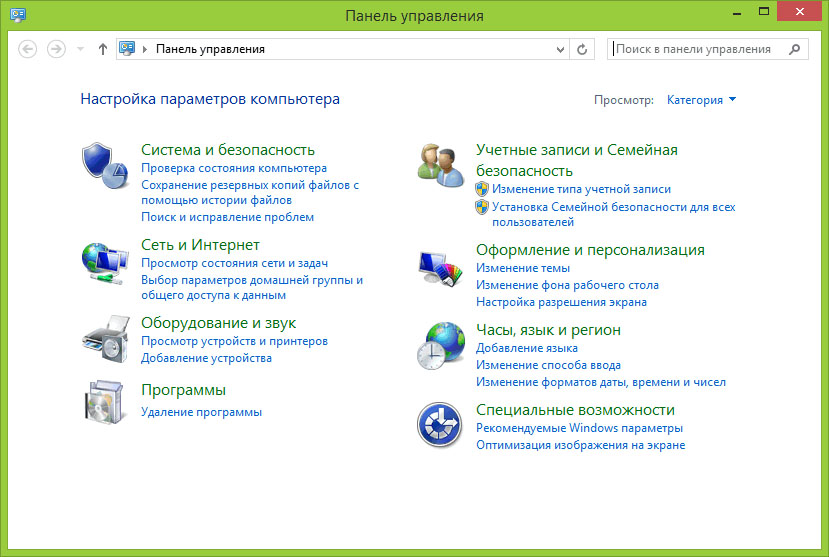This screenshot has height=557, width=829.
Task: Maximize the Control Panel window
Action: [x=763, y=12]
